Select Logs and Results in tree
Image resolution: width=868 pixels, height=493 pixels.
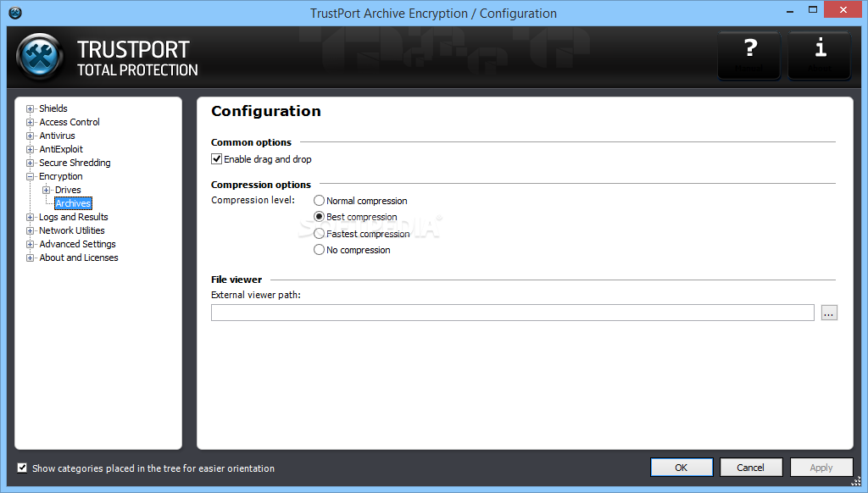coord(73,217)
